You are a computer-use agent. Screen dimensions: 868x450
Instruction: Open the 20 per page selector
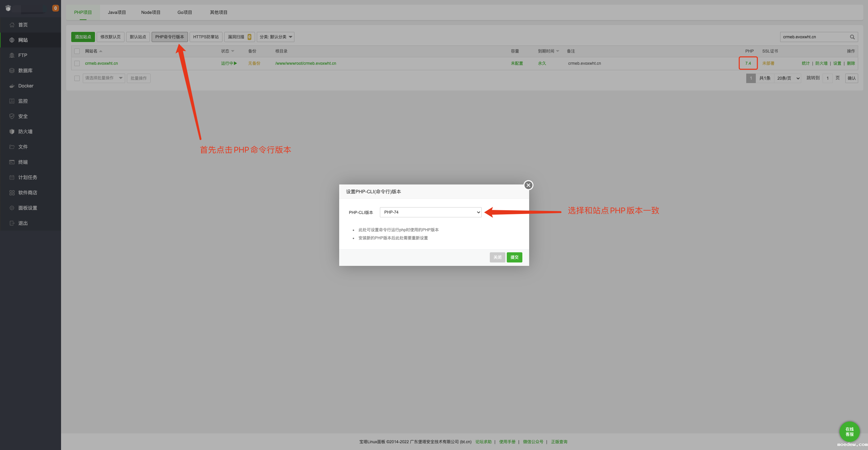[x=788, y=78]
